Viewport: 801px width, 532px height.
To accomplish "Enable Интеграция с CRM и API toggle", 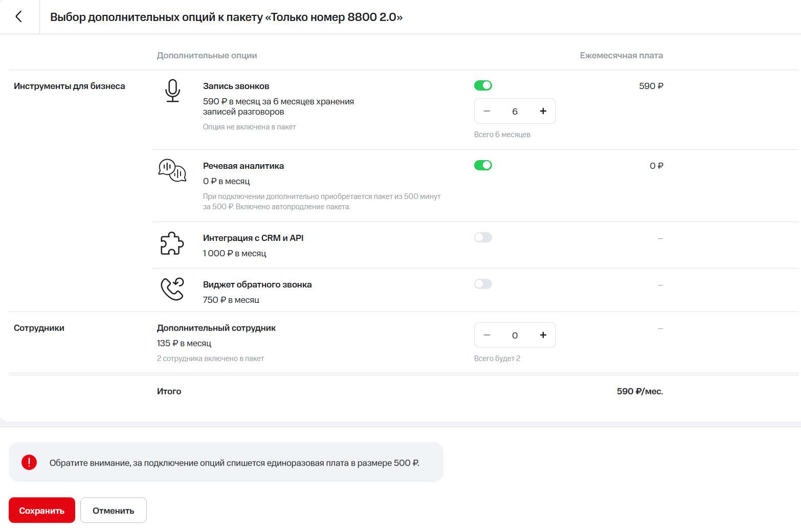I will 483,237.
